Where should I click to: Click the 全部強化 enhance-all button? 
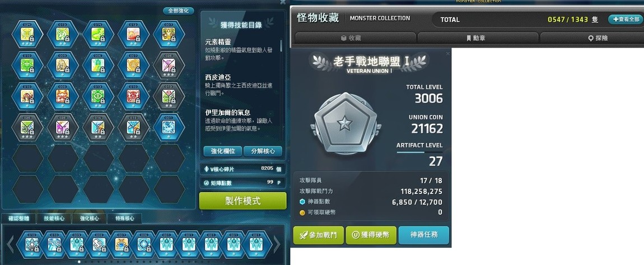click(x=179, y=11)
